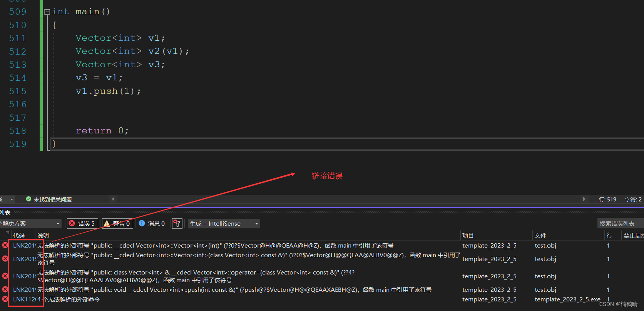The image size is (644, 311).
Task: Click test.obj in the push error row
Action: click(x=545, y=289)
